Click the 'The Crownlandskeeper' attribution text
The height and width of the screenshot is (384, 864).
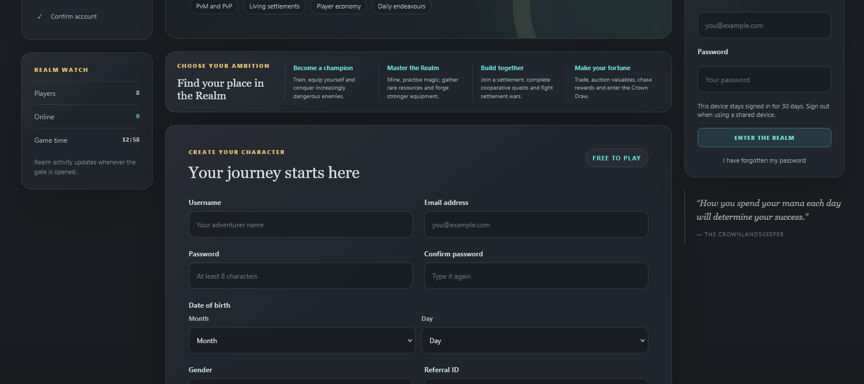[740, 234]
